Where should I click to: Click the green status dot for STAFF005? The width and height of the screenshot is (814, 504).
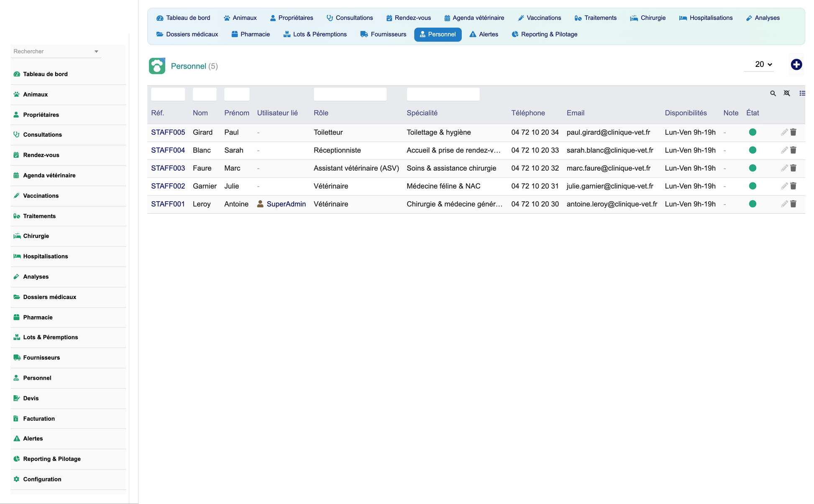click(753, 132)
